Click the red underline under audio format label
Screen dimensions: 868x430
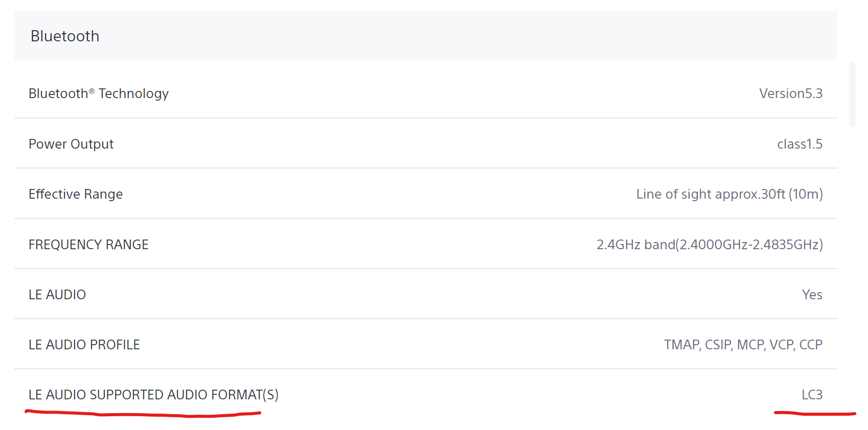[143, 413]
